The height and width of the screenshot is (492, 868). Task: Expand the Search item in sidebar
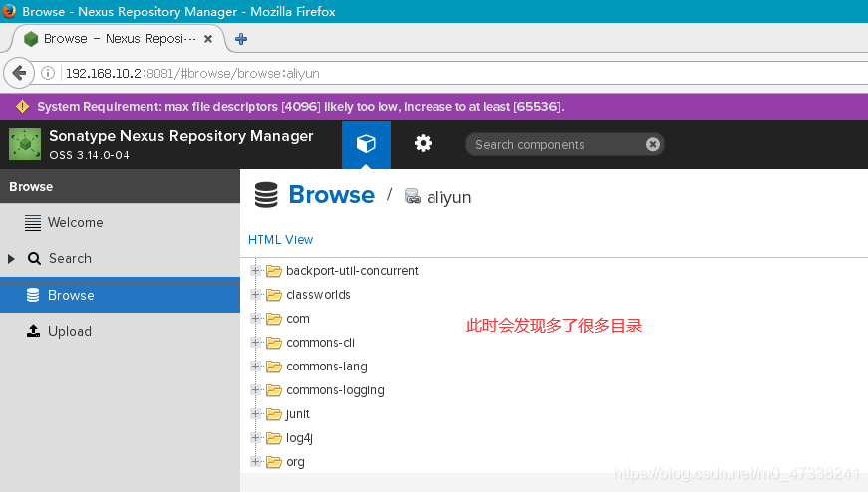(11, 259)
